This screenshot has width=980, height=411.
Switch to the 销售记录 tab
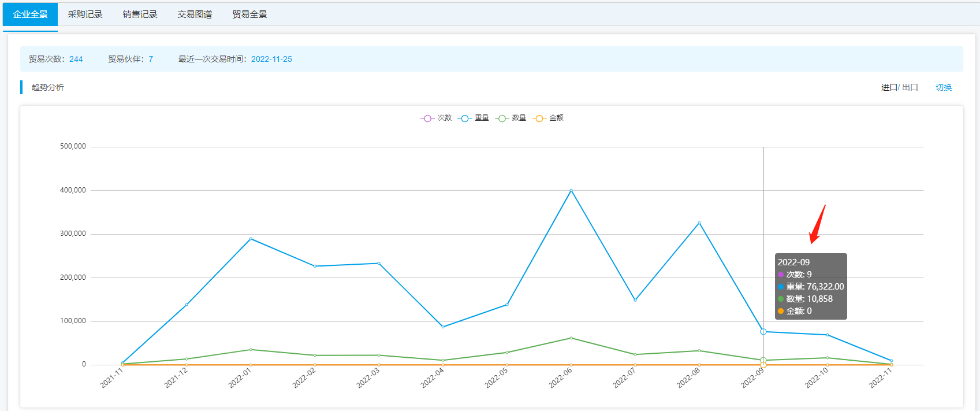click(140, 14)
